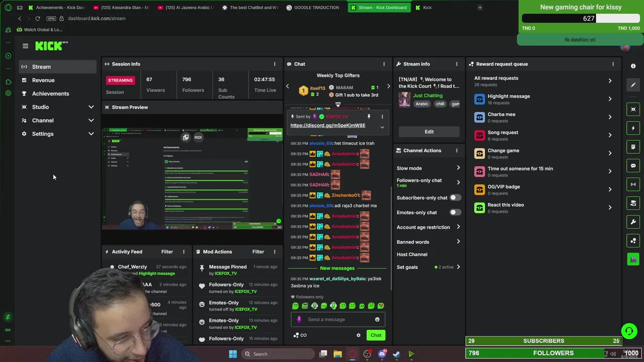Open the Revenue page in sidebar
The image size is (644, 362).
58,80
